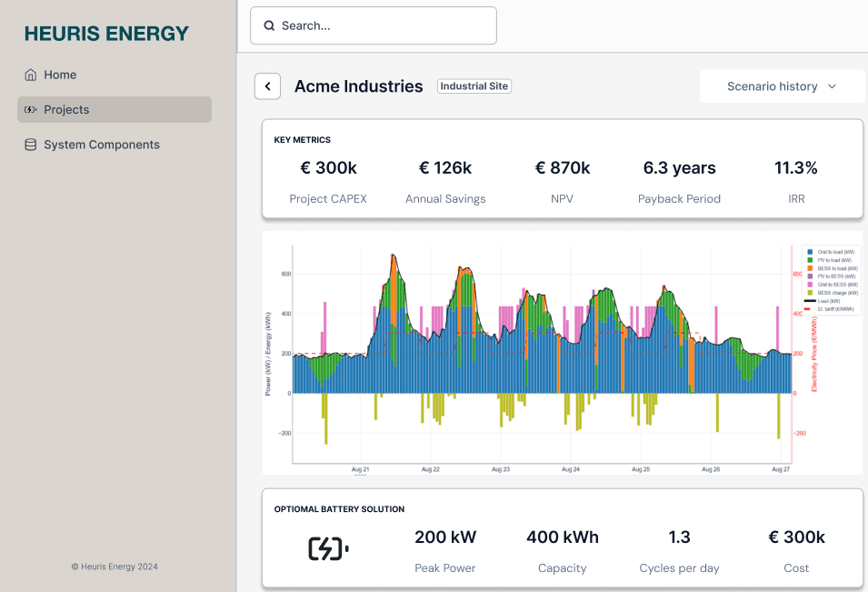Click the Load (kW) black legend line
This screenshot has width=868, height=592.
810,301
